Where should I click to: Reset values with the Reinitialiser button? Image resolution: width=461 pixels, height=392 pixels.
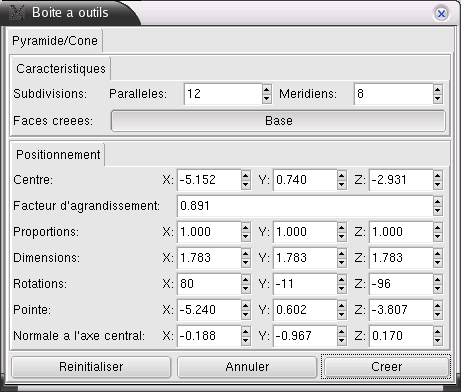click(x=91, y=367)
